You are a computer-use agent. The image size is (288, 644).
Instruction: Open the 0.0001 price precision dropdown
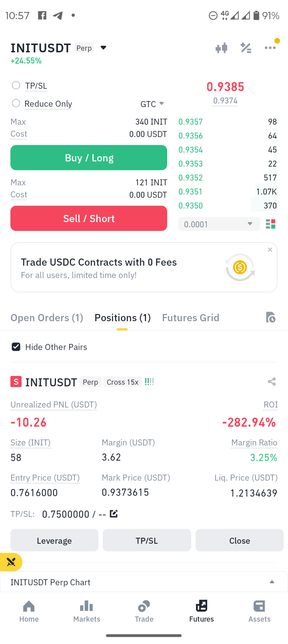coord(219,224)
